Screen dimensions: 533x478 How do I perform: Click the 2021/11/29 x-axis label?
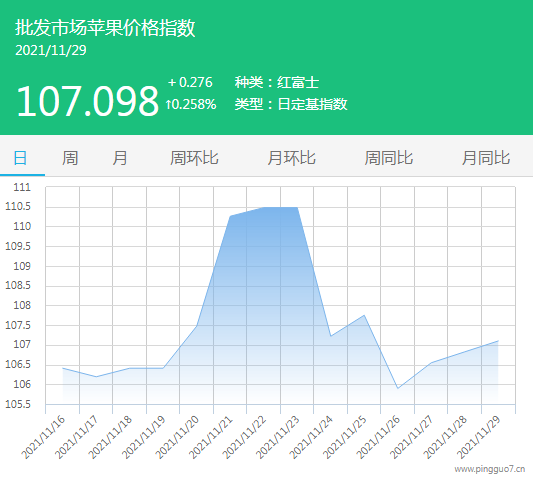(x=479, y=437)
